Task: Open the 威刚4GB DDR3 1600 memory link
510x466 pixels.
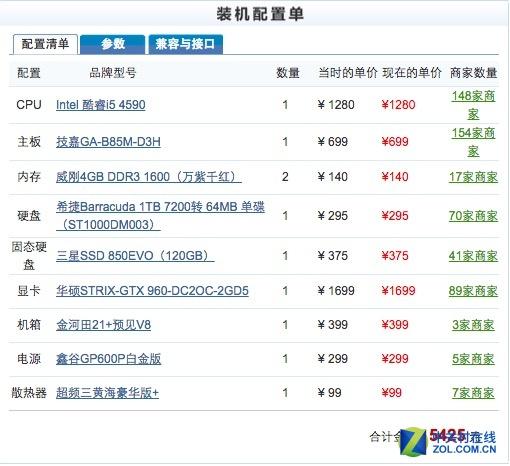Action: point(149,177)
